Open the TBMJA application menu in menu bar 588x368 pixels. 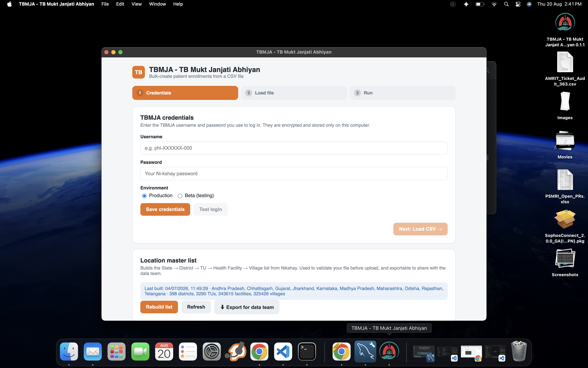tap(56, 4)
